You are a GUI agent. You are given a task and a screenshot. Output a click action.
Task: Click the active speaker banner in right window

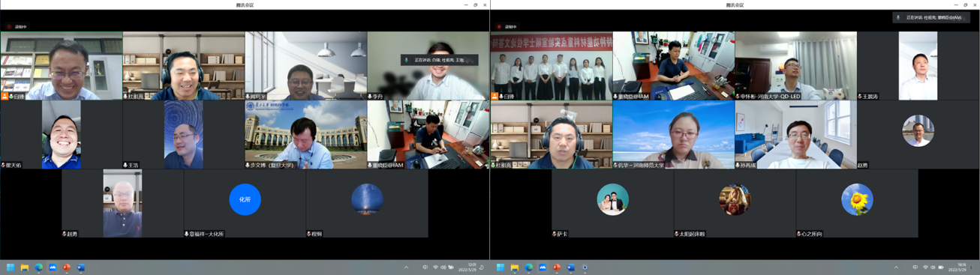pyautogui.click(x=931, y=17)
